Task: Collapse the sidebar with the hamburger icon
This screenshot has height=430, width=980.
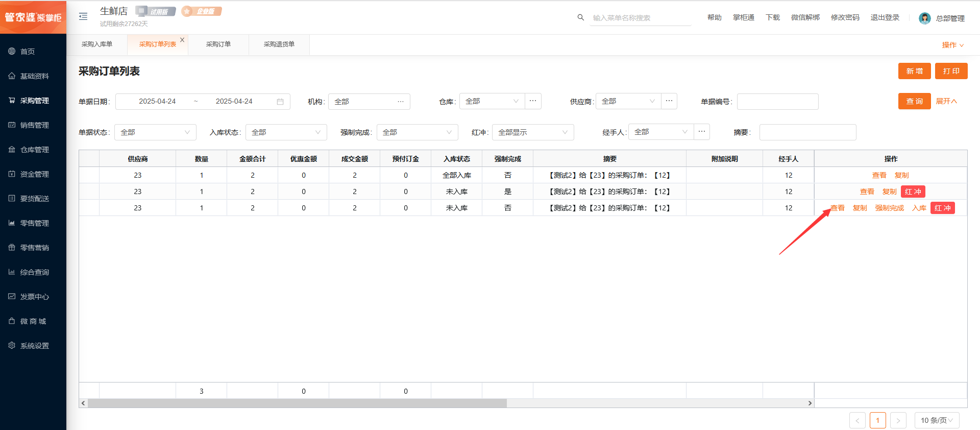Action: (x=83, y=16)
